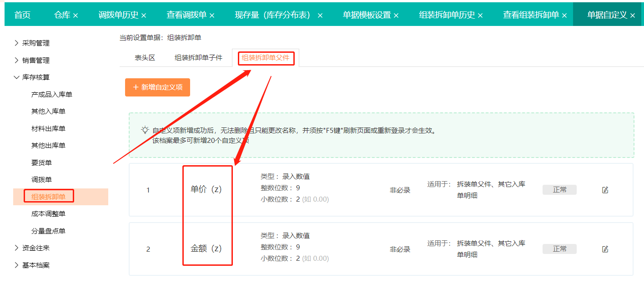The width and height of the screenshot is (644, 289).
Task: Click 正常 status badge for 单价(z)
Action: coord(559,190)
